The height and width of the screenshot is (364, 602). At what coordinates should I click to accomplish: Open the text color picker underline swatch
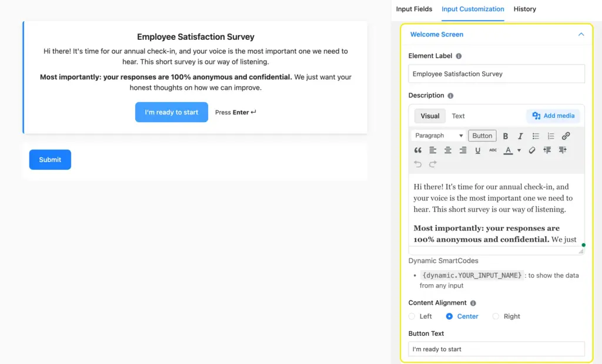508,150
